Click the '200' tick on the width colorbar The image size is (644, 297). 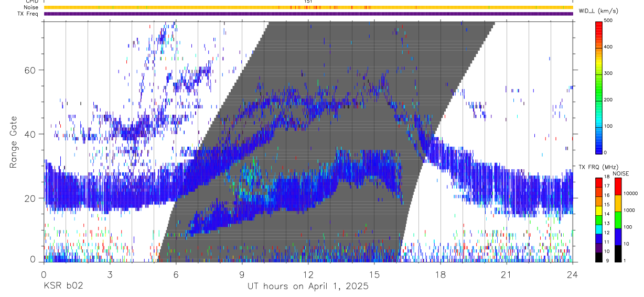pyautogui.click(x=609, y=100)
